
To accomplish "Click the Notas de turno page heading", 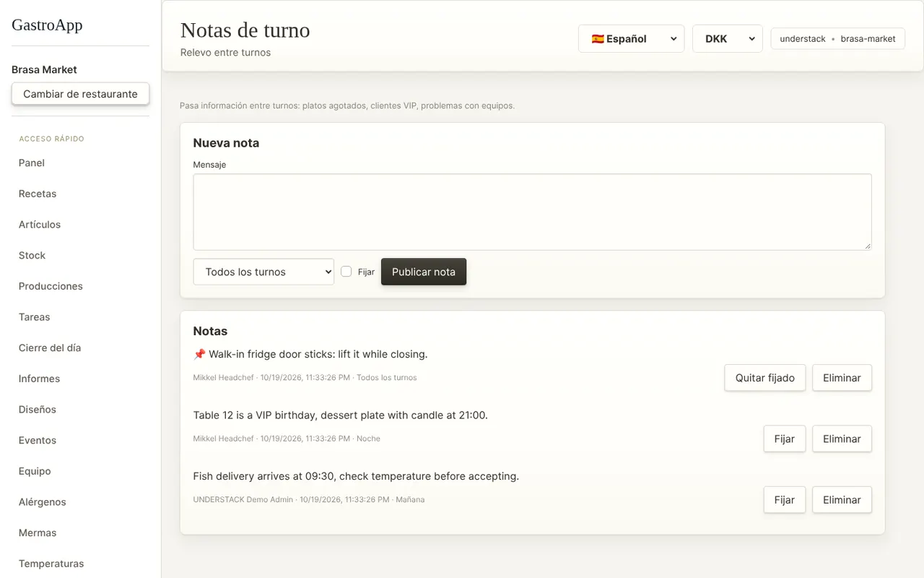I will coord(245,30).
